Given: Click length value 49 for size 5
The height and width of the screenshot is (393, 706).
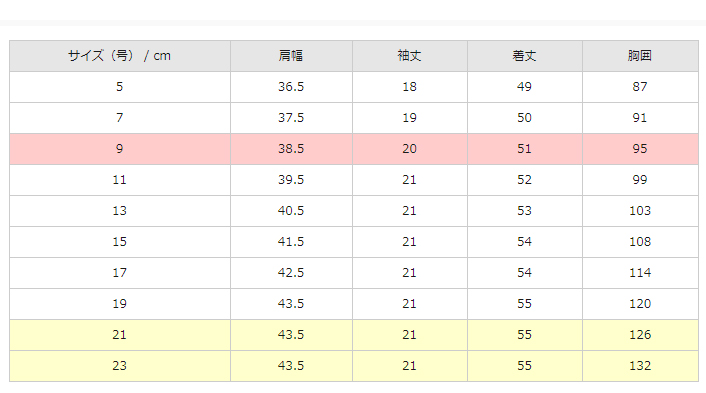Looking at the screenshot, I should (x=525, y=87).
